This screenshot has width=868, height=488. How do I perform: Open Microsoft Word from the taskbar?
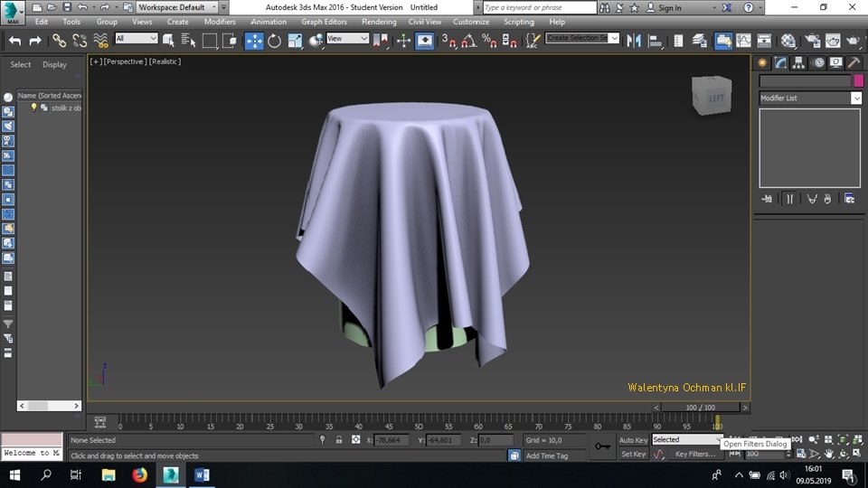(201, 474)
